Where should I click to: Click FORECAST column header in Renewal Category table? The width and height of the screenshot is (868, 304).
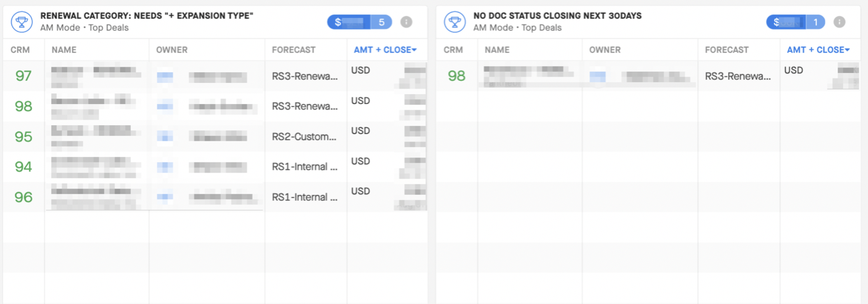point(294,50)
